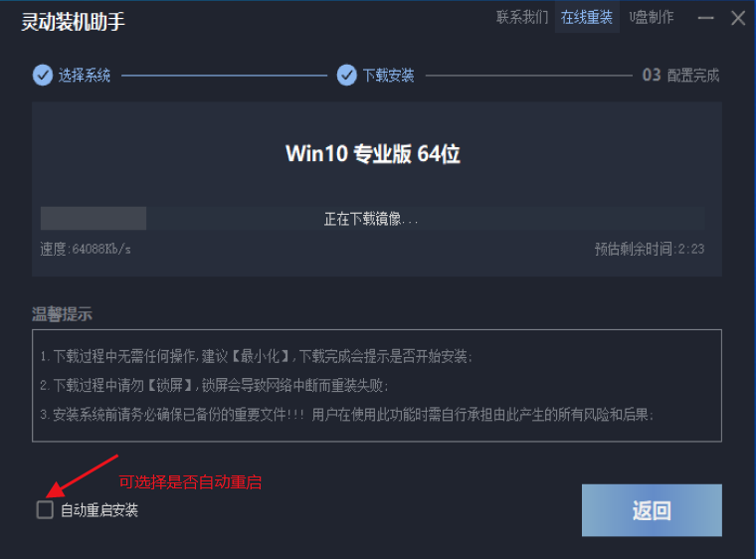Click the 选择系统 step checkmark icon

(x=43, y=76)
